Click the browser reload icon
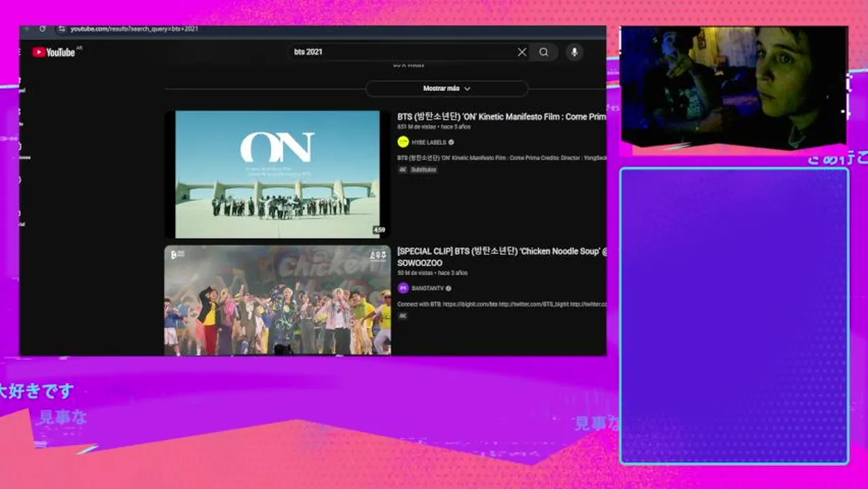This screenshot has width=868, height=489. (x=42, y=29)
